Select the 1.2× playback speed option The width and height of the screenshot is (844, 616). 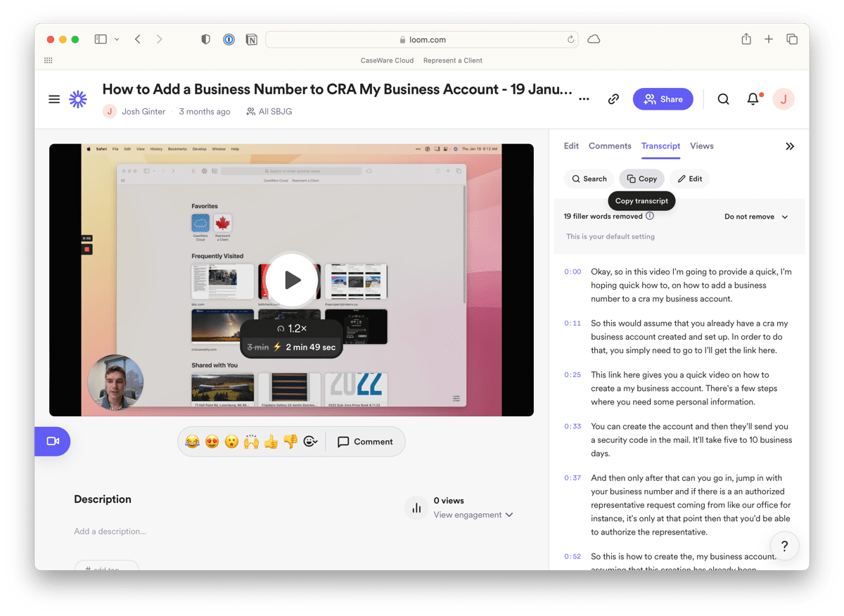[291, 328]
